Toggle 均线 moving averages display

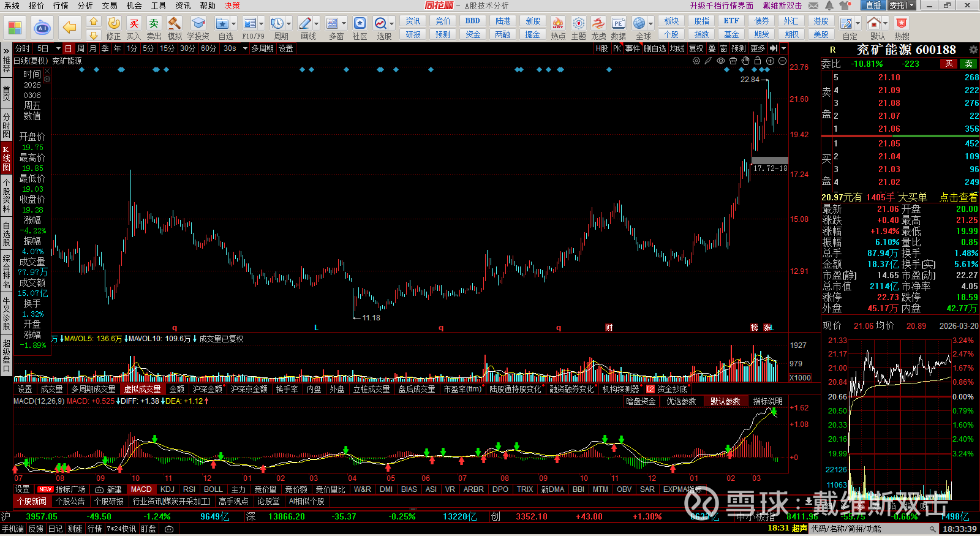pyautogui.click(x=677, y=48)
